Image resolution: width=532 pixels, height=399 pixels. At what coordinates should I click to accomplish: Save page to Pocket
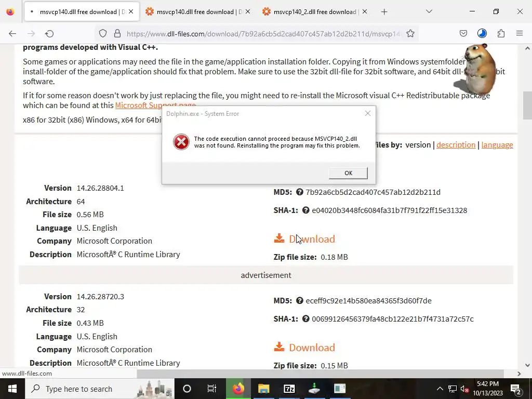pos(463,33)
